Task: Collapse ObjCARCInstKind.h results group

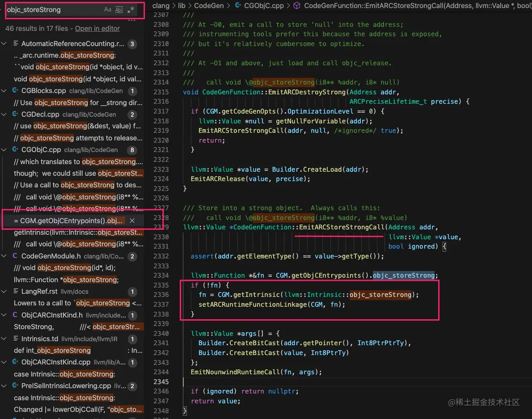Action: point(4,315)
